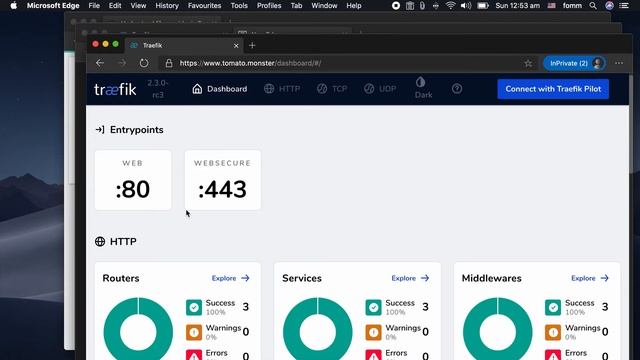Viewport: 640px width, 360px height.
Task: Explore the Middlewares list
Action: tap(590, 278)
